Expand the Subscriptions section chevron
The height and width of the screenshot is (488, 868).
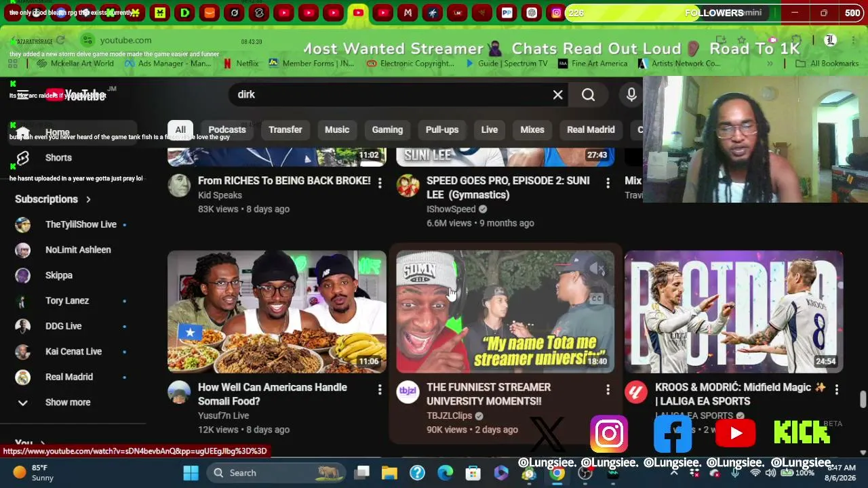(88, 199)
